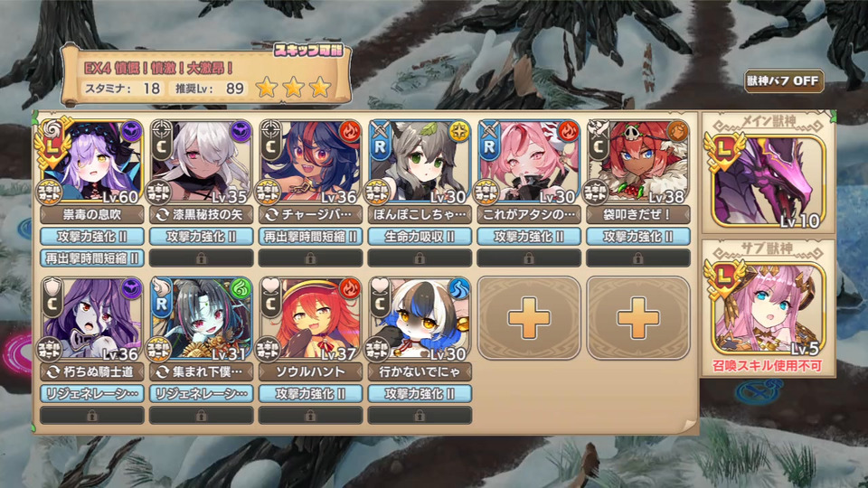Click the fire element icon on Lv36 character
Image resolution: width=868 pixels, height=488 pixels.
(349, 132)
